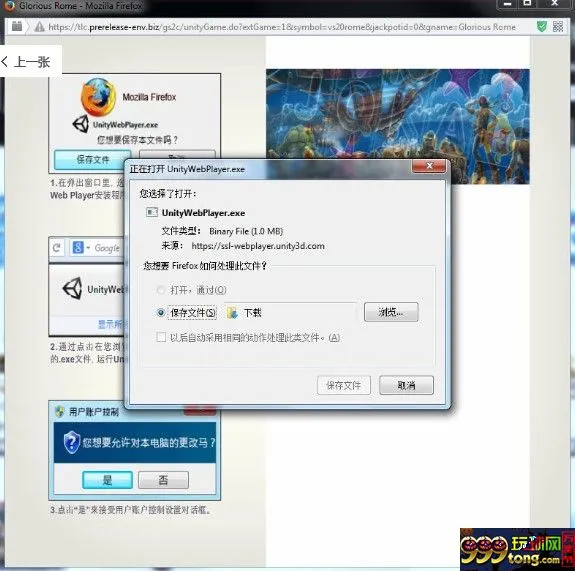575x571 pixels.
Task: Click the insecure connection warning triangle icon
Action: tap(39, 27)
